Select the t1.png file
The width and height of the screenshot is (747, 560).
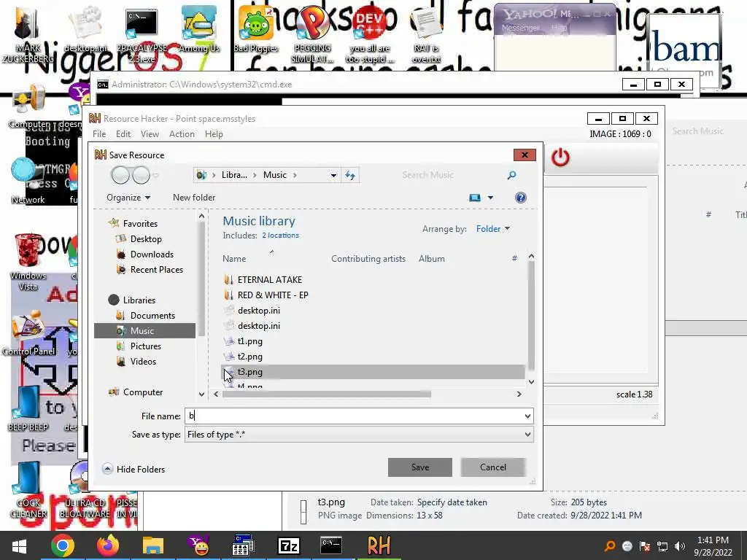click(x=249, y=341)
